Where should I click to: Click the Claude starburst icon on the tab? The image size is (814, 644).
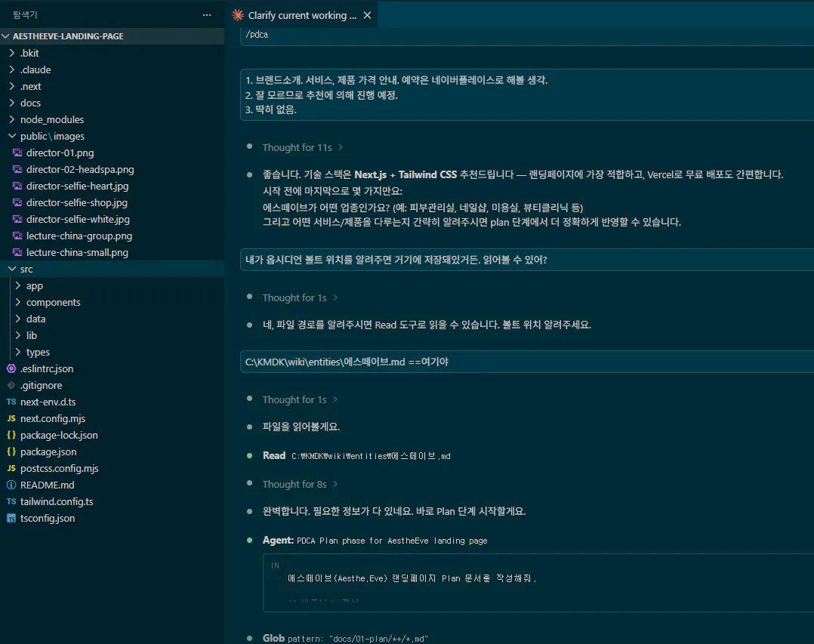238,15
